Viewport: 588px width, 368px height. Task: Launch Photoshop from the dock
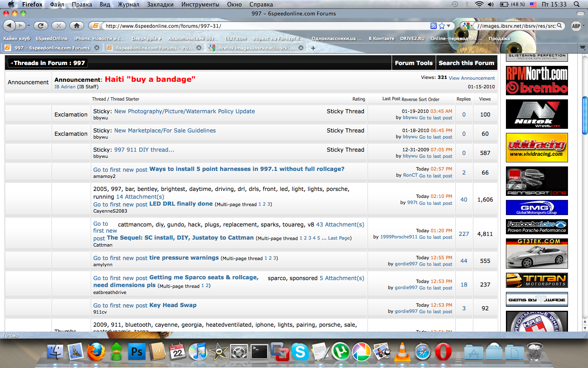pyautogui.click(x=137, y=352)
